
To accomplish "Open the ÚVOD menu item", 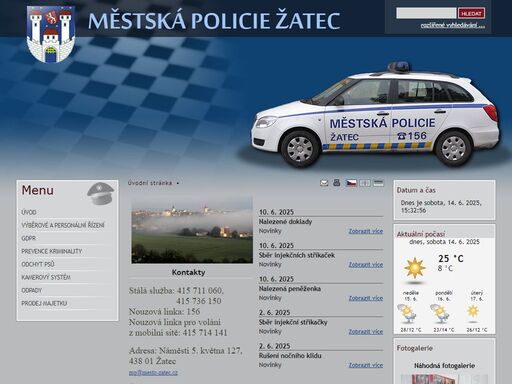I will (x=29, y=212).
